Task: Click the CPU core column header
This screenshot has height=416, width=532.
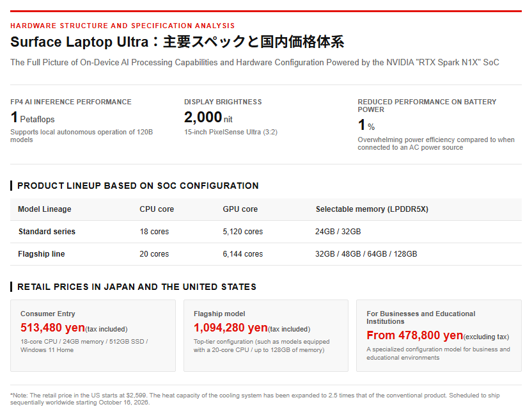Action: tap(157, 209)
